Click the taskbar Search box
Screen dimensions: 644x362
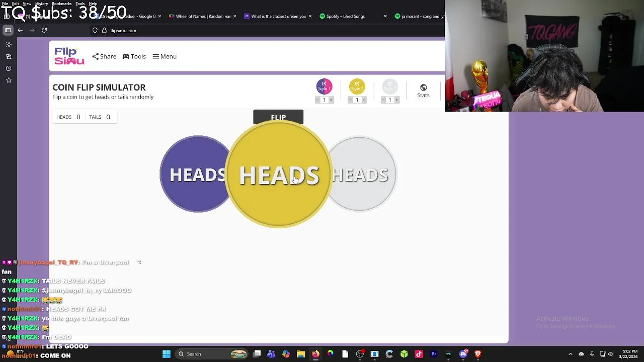(x=212, y=354)
